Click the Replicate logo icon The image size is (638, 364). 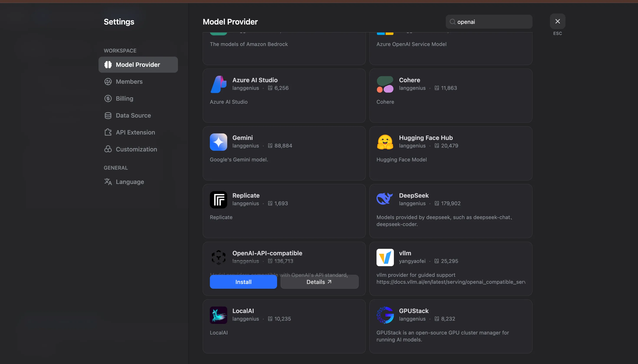(x=218, y=200)
